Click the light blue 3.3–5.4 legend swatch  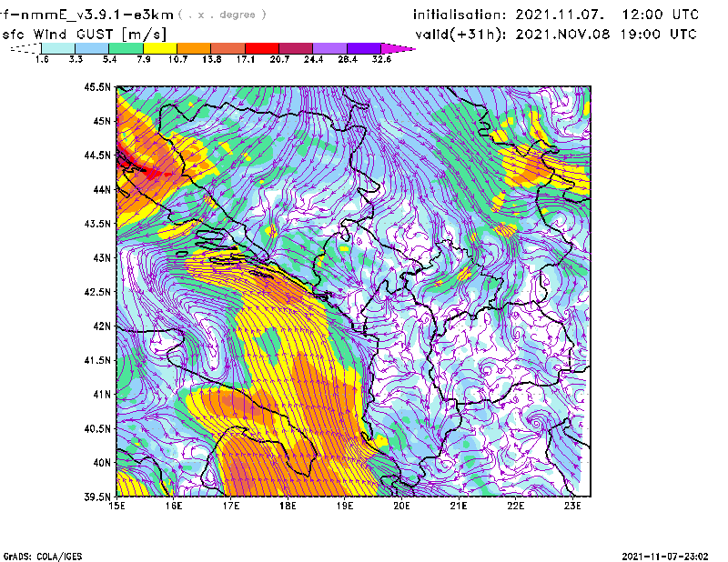point(92,48)
